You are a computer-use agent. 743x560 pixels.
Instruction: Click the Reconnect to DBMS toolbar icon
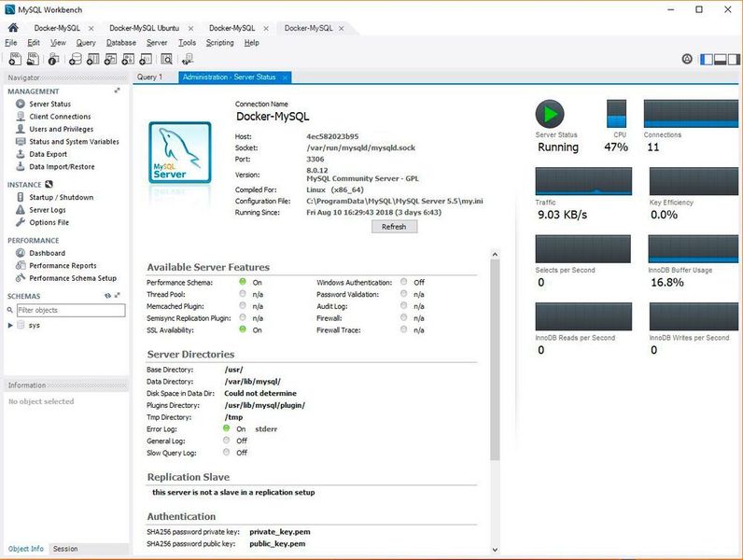(x=188, y=59)
